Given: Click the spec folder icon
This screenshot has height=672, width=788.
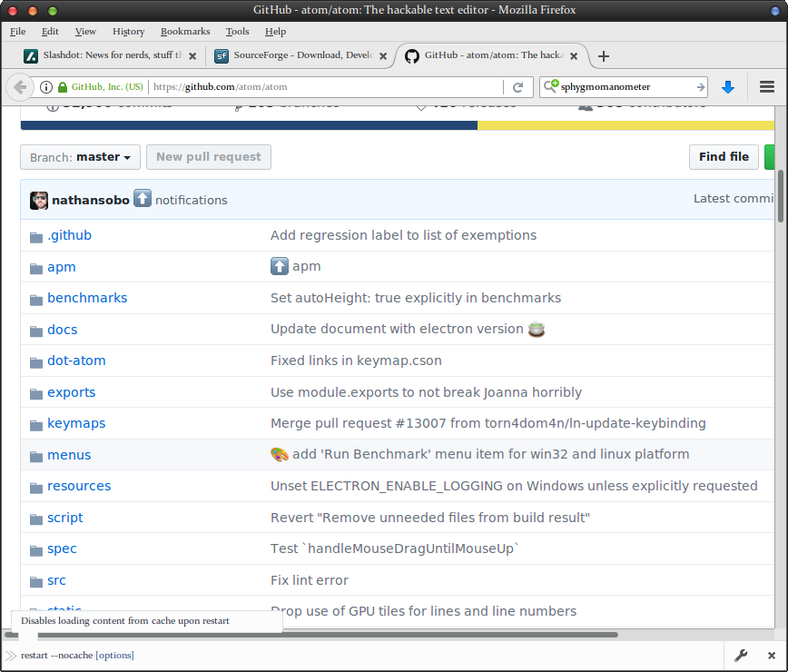Looking at the screenshot, I should pyautogui.click(x=35, y=550).
